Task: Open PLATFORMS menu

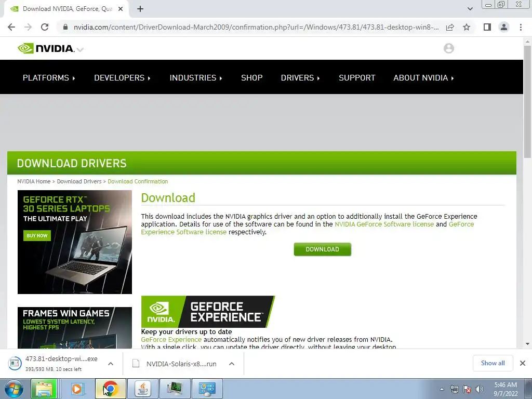Action: [49, 78]
